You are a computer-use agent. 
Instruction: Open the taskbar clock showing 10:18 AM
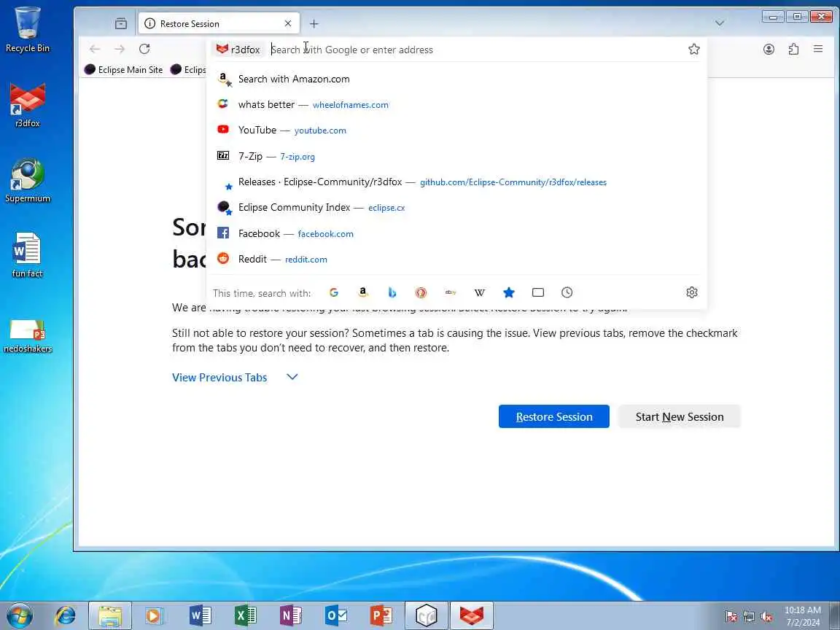tap(803, 615)
